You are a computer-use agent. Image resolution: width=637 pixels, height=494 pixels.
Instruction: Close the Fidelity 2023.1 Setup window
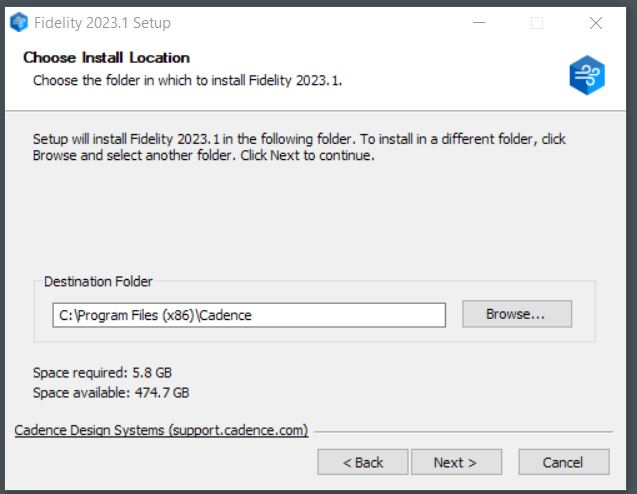point(596,23)
